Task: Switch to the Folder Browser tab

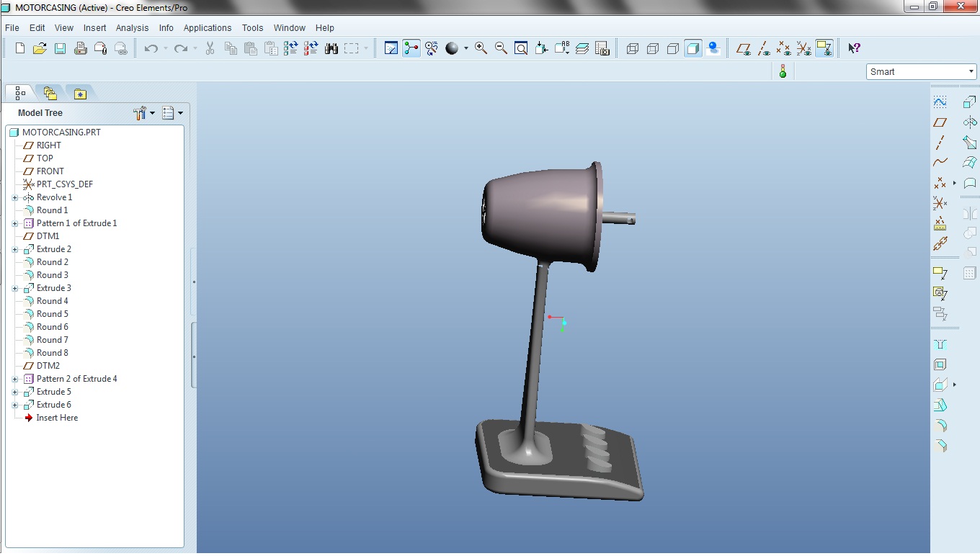Action: pos(50,93)
